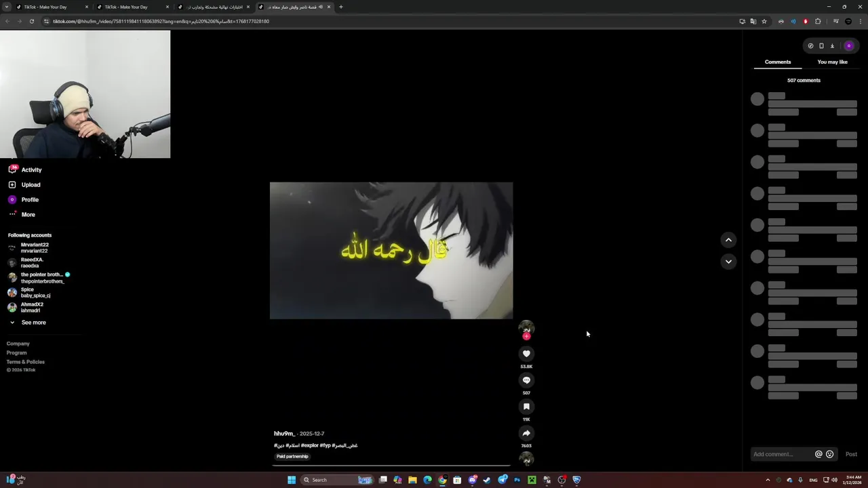
Task: Click into the Add comment field
Action: click(782, 454)
